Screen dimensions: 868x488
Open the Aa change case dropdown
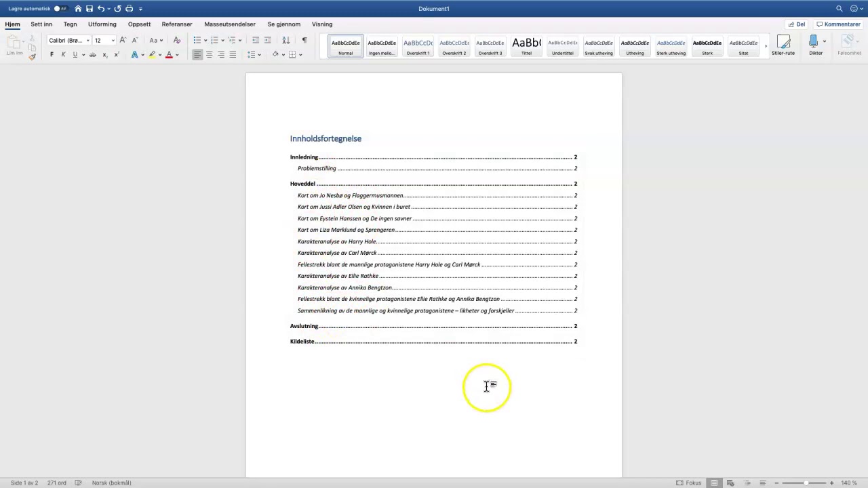pyautogui.click(x=156, y=41)
